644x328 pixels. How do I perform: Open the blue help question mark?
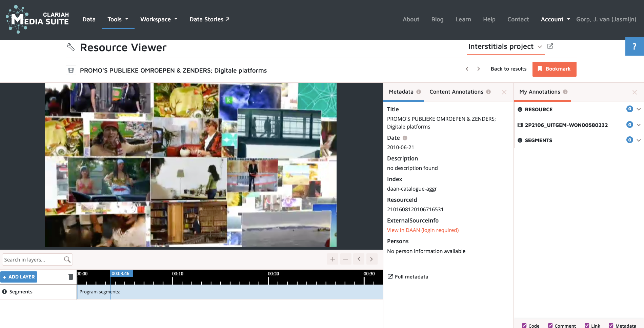[x=634, y=46]
